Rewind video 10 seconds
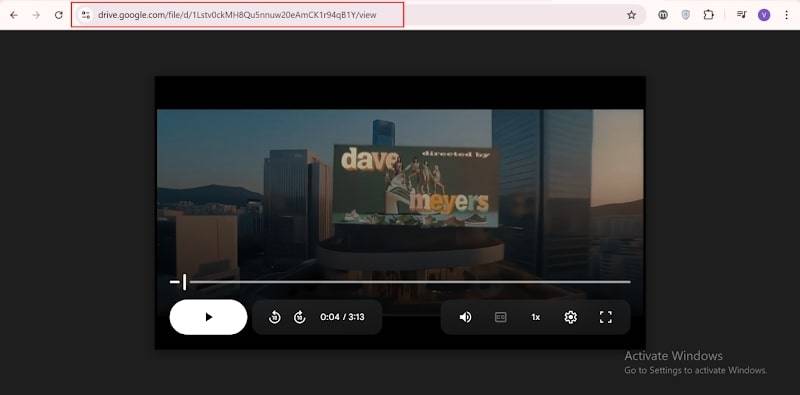 (274, 317)
